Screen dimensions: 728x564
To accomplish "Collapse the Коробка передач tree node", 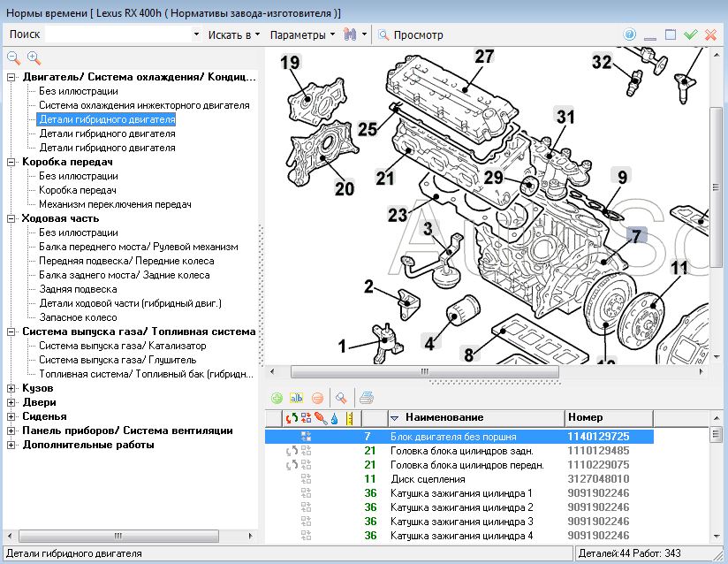I will pos(11,162).
